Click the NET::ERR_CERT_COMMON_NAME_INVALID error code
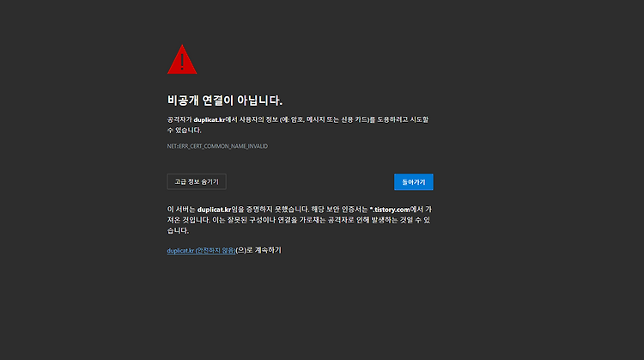 pyautogui.click(x=217, y=146)
